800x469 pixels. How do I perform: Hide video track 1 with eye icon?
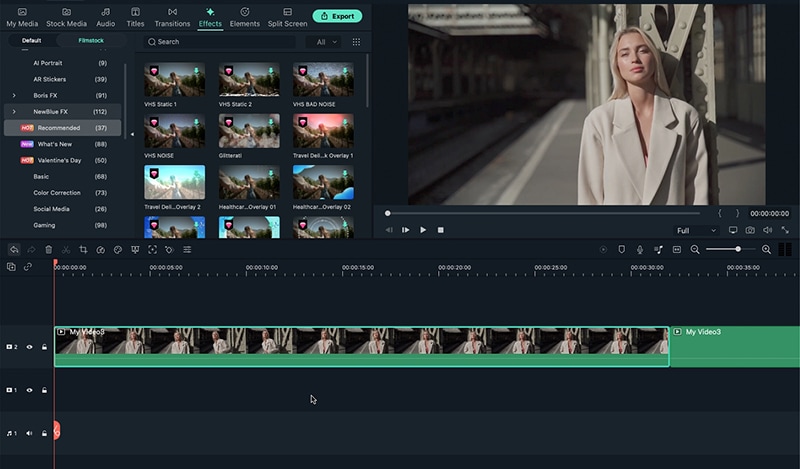(x=30, y=390)
